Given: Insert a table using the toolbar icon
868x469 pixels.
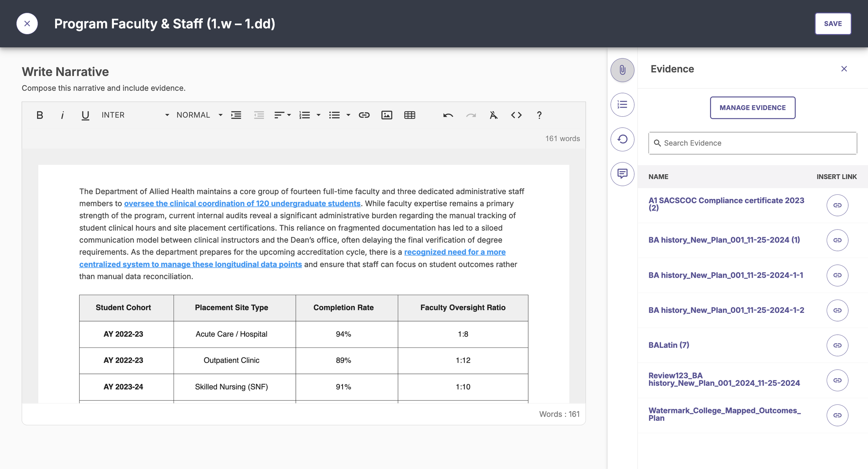Looking at the screenshot, I should point(409,115).
